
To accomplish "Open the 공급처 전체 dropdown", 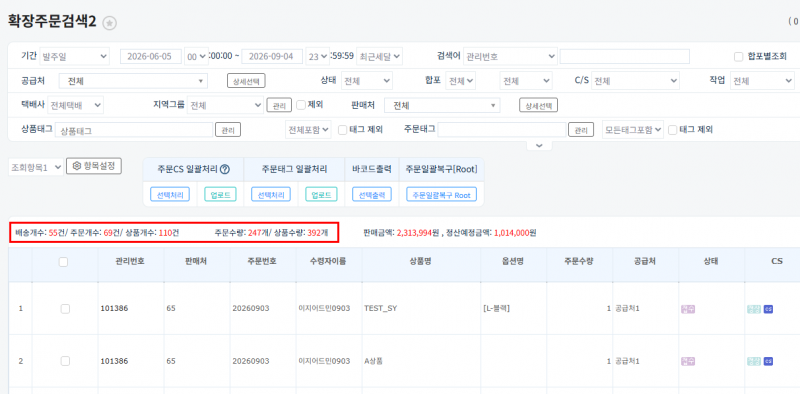I will 133,81.
